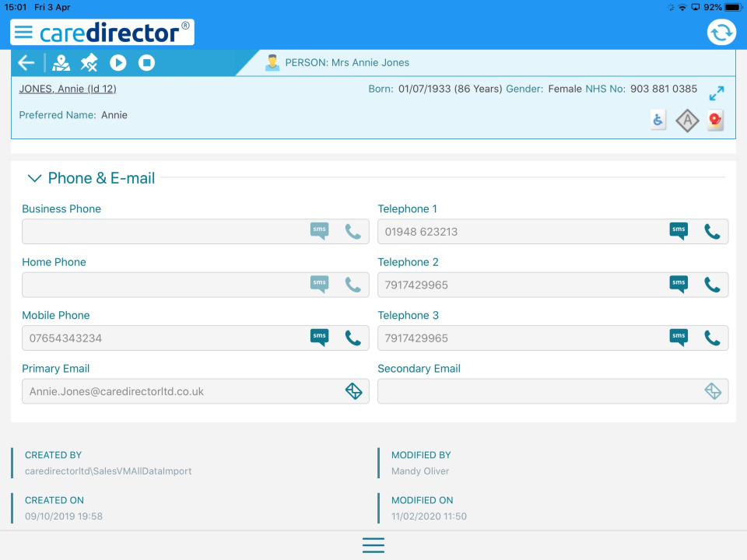Viewport: 747px width, 560px height.
Task: Select the NHS No 903 881 0385
Action: 663,89
